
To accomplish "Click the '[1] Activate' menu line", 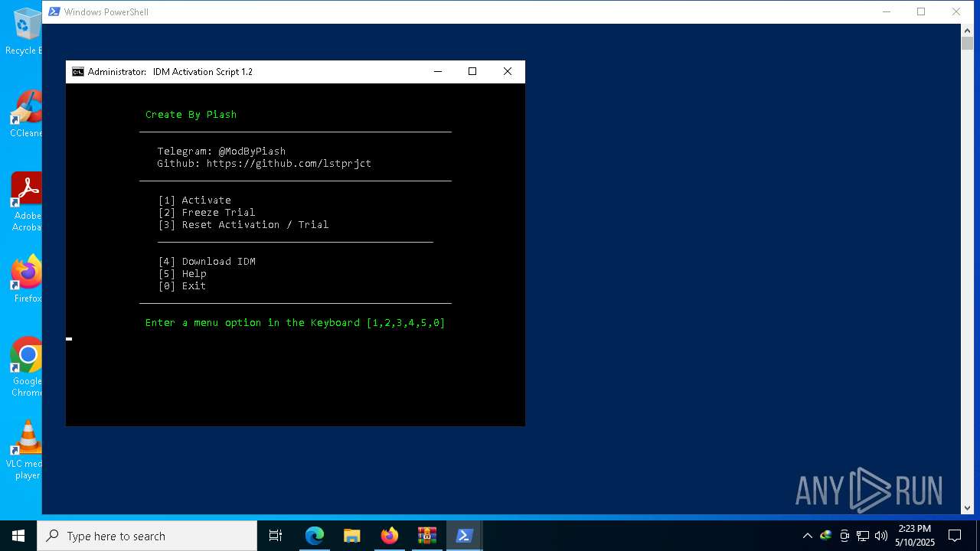I will coord(194,201).
